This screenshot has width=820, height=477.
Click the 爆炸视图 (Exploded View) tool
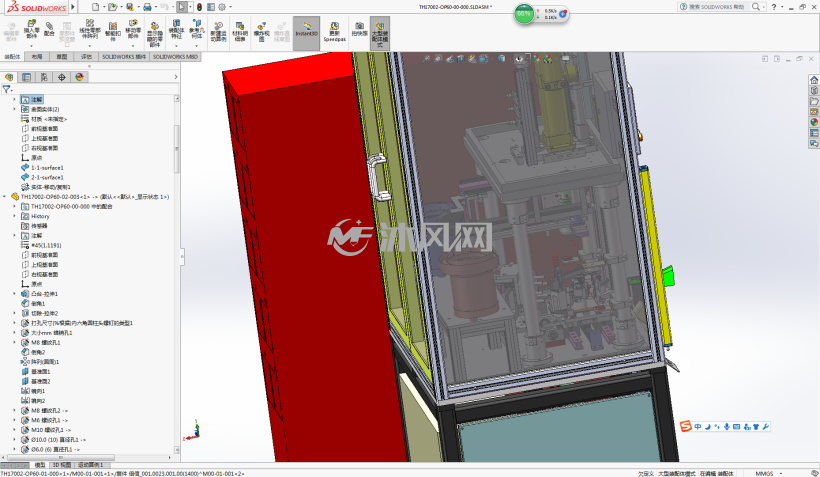pyautogui.click(x=261, y=31)
